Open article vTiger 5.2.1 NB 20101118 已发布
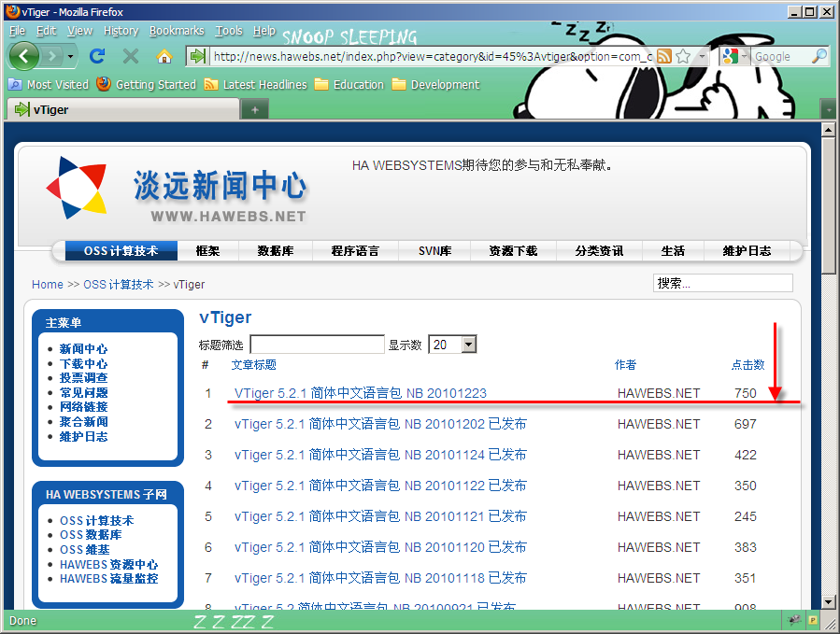Viewport: 840px width, 634px height. point(380,578)
